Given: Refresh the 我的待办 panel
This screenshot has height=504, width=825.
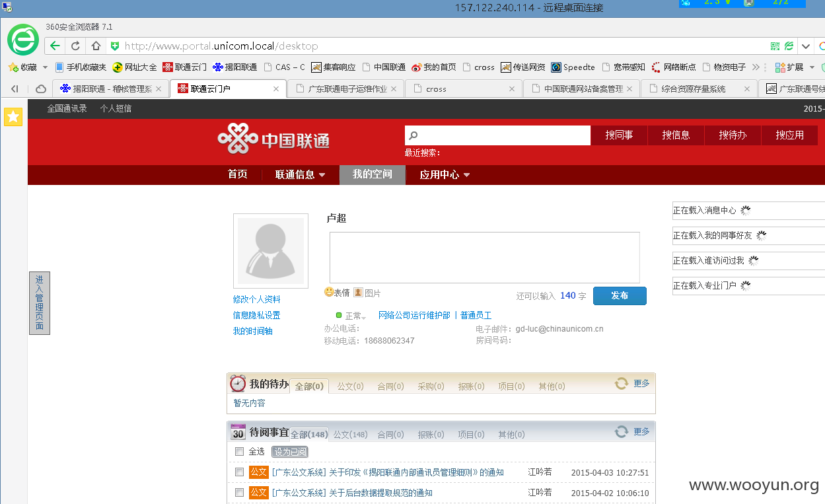Looking at the screenshot, I should point(621,383).
